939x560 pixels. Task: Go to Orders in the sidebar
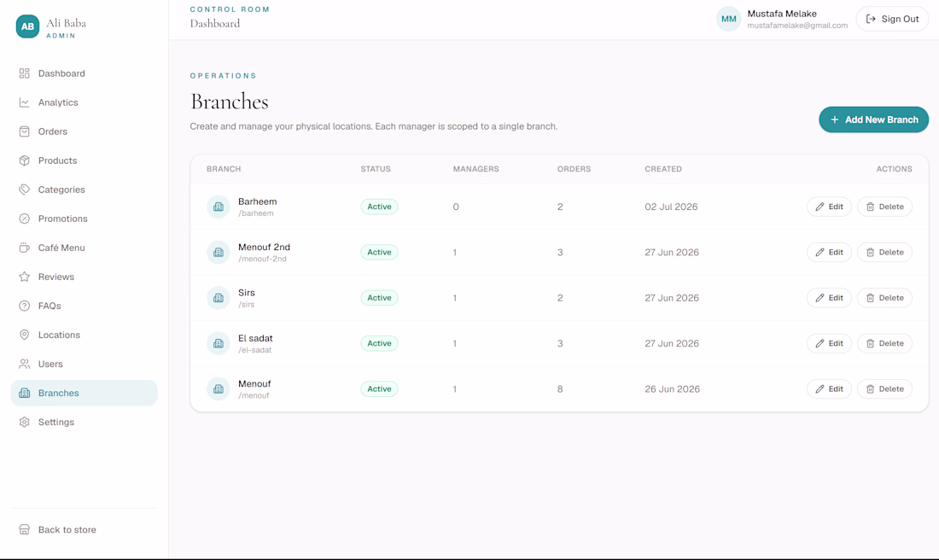[84, 131]
